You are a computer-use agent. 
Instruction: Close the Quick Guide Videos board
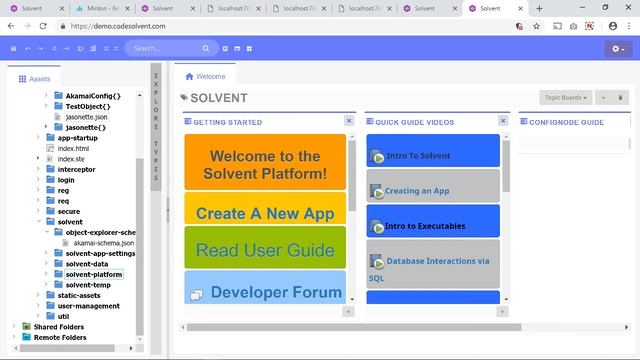coord(503,121)
